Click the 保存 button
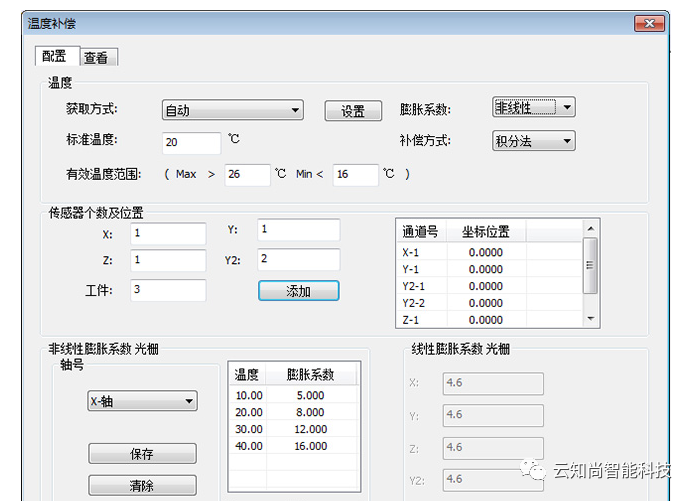The image size is (694, 501). tap(142, 454)
